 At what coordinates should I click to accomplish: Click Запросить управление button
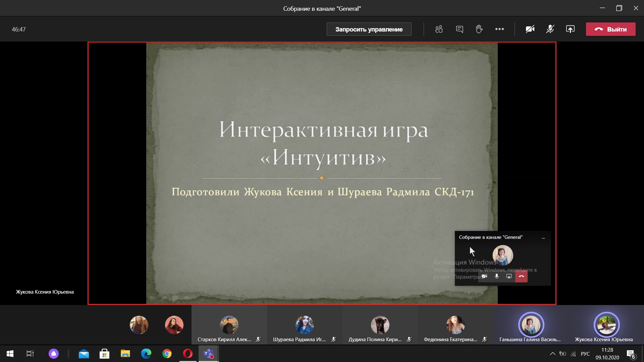(x=369, y=29)
